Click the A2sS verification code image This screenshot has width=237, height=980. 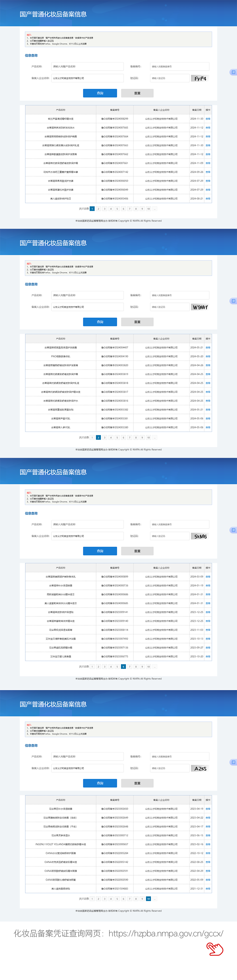tap(200, 768)
